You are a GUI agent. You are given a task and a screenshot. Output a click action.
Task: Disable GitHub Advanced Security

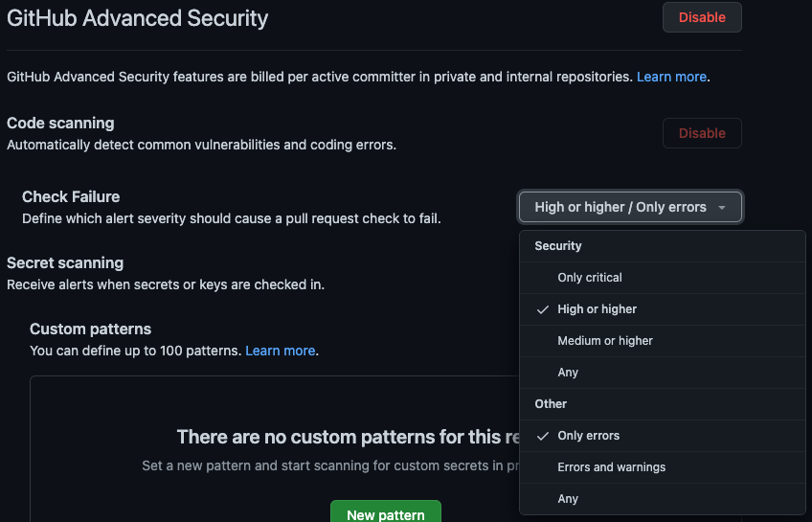click(702, 17)
